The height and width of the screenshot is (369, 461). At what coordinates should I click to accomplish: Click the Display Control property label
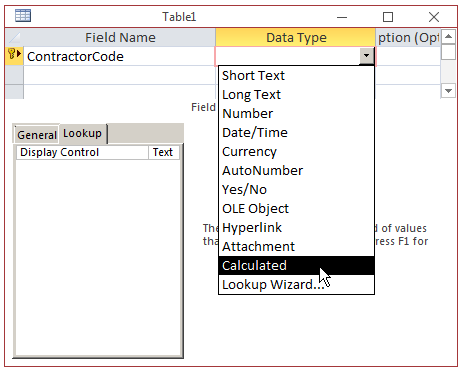pos(82,152)
